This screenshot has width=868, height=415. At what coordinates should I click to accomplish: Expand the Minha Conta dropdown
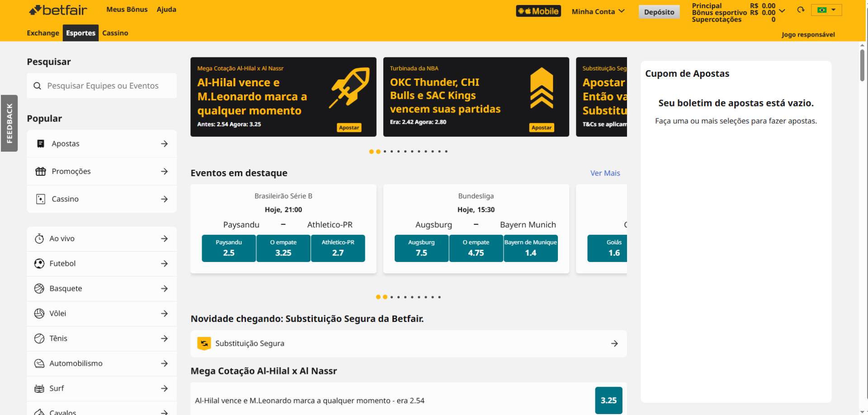tap(598, 12)
